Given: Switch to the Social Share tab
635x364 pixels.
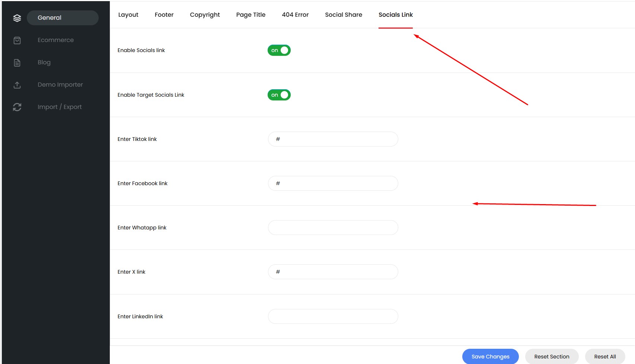Looking at the screenshot, I should [343, 15].
